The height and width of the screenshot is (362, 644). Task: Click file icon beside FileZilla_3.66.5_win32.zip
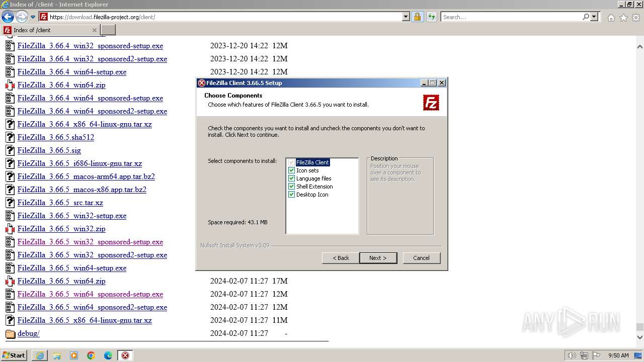10,229
